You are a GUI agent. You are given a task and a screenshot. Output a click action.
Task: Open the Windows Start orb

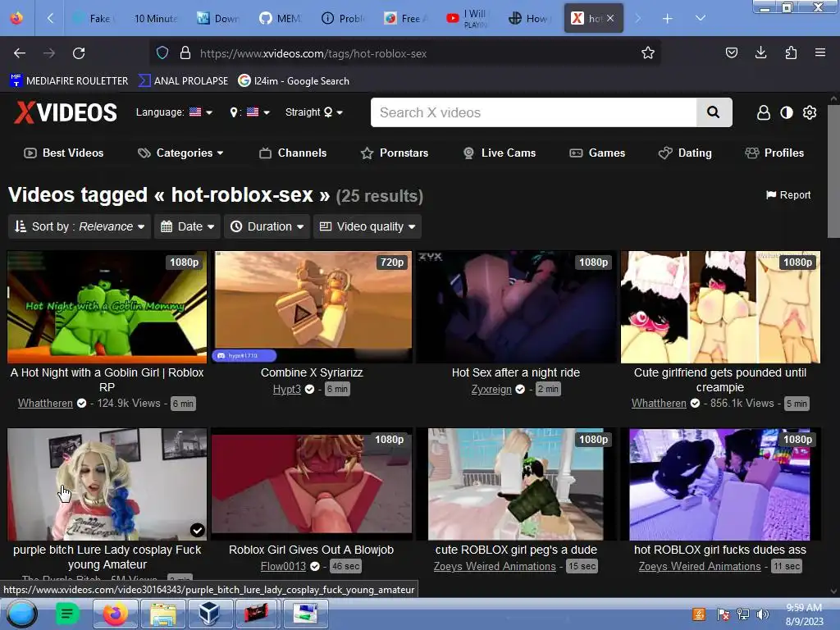21,614
